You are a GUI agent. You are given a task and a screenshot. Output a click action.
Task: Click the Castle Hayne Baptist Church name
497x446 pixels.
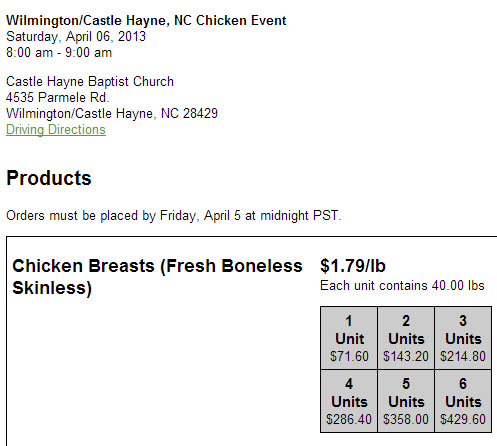(x=90, y=81)
